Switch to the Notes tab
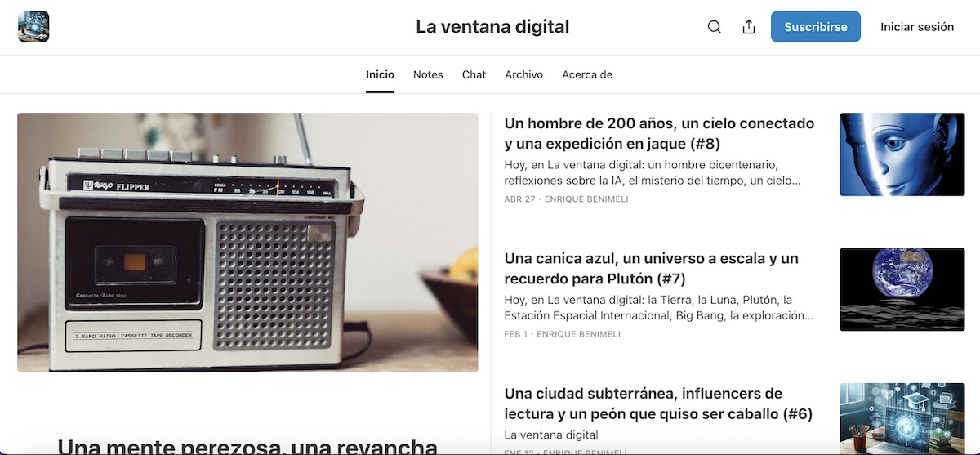The width and height of the screenshot is (980, 455). (x=428, y=74)
